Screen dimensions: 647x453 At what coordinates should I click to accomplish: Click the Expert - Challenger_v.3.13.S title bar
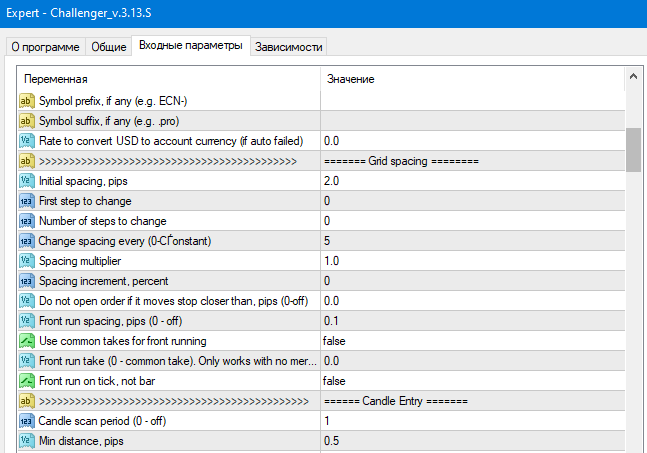pos(324,13)
